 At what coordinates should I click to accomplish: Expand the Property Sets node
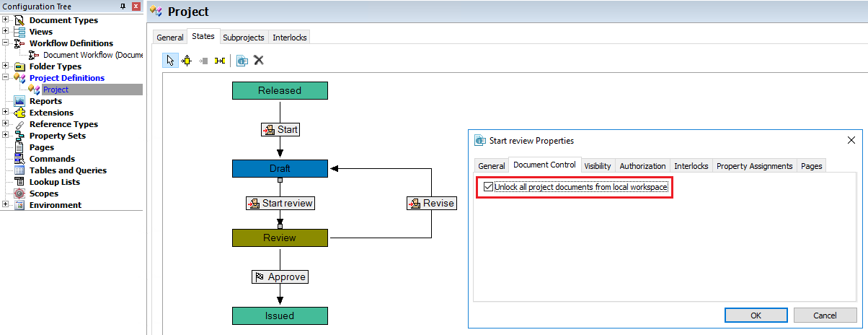point(6,136)
